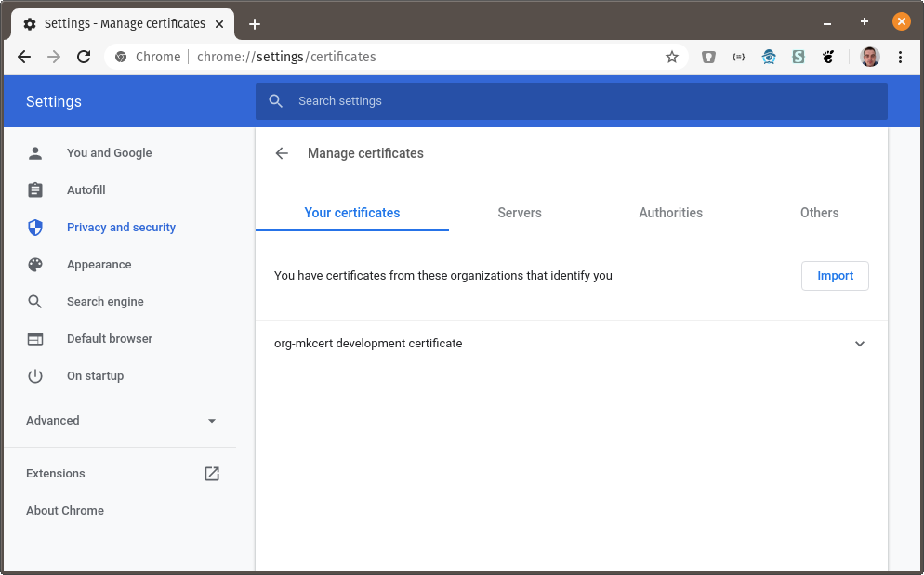
Task: Expand the org-mkcert development certificate entry
Action: pyautogui.click(x=860, y=344)
